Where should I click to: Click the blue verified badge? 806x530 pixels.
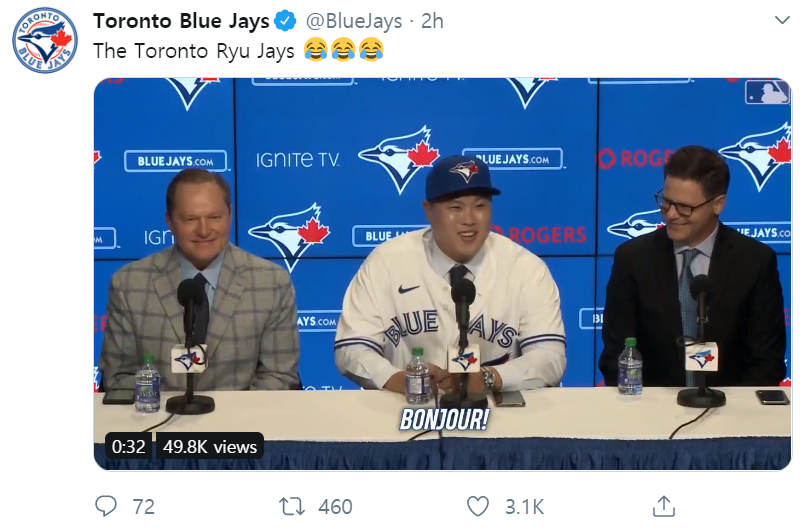[285, 22]
